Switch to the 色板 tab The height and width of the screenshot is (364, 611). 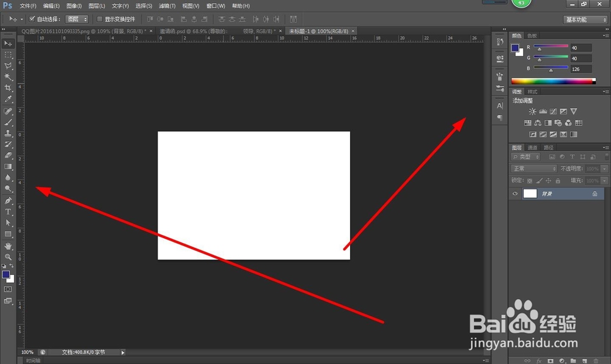(532, 36)
